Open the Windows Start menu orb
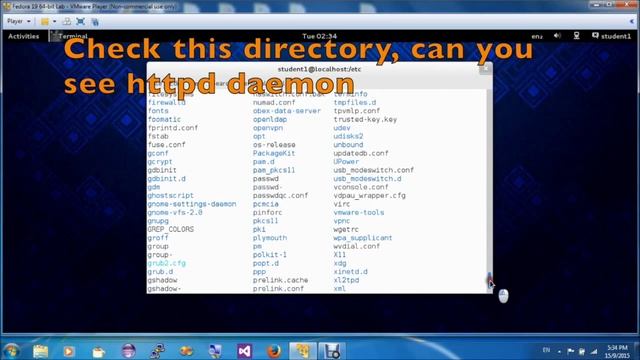The height and width of the screenshot is (360, 640). pyautogui.click(x=12, y=351)
